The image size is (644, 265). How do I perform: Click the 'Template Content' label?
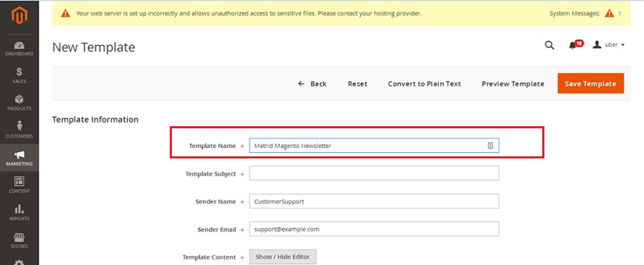click(209, 257)
